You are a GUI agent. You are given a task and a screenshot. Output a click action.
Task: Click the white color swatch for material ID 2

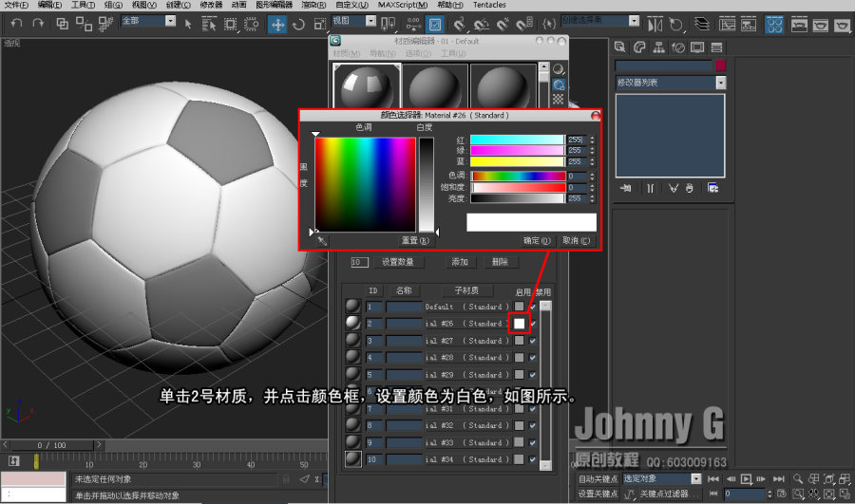pyautogui.click(x=519, y=324)
